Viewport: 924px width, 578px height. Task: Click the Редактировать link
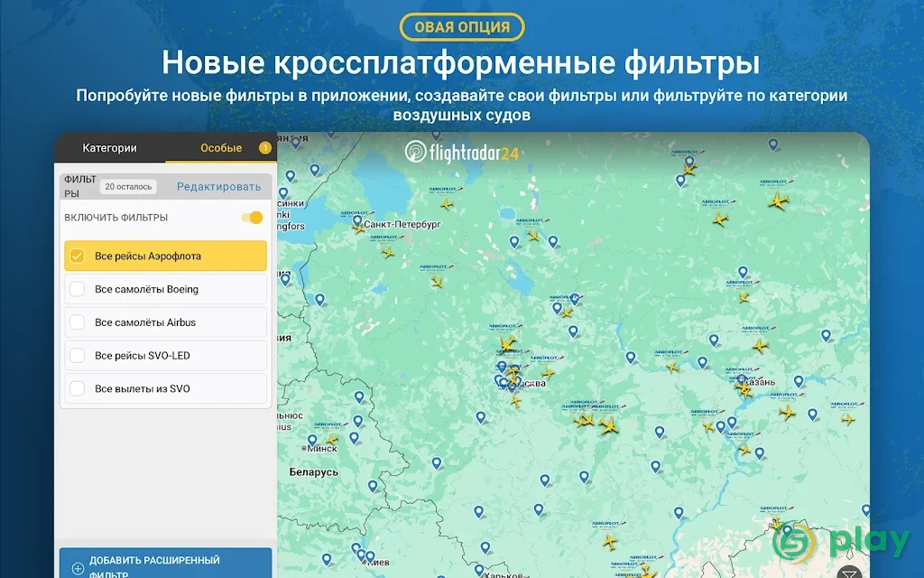click(218, 187)
